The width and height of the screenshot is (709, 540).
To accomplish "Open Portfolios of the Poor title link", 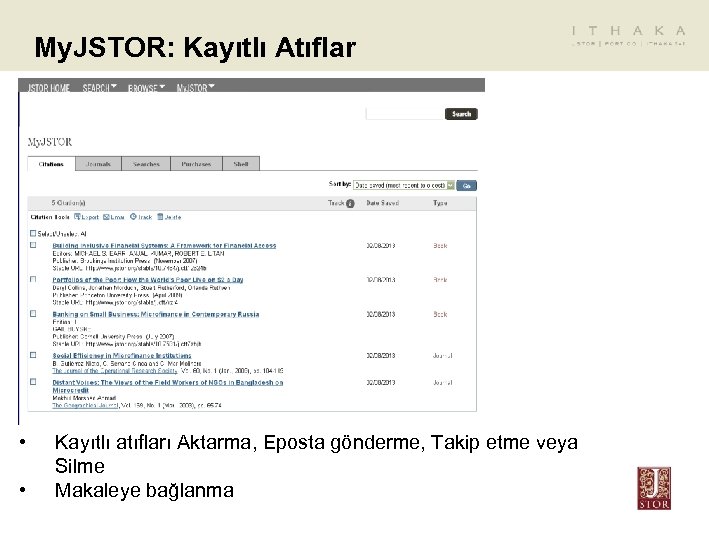I will click(x=148, y=279).
